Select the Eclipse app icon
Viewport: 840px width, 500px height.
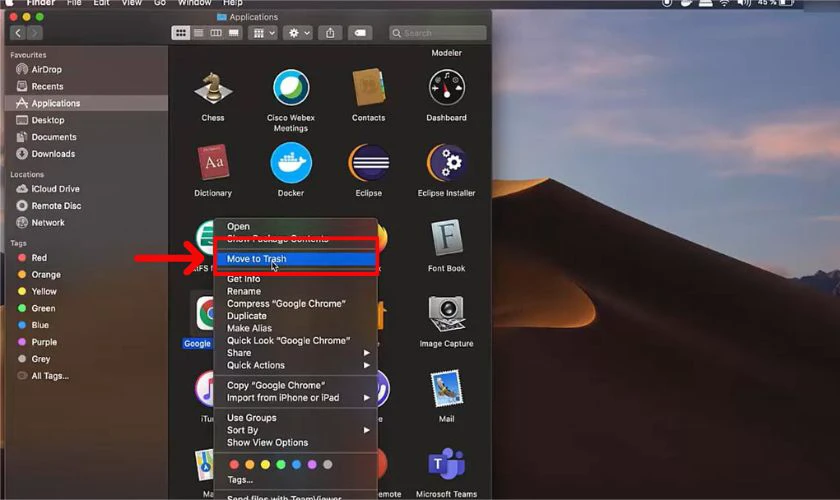(369, 162)
